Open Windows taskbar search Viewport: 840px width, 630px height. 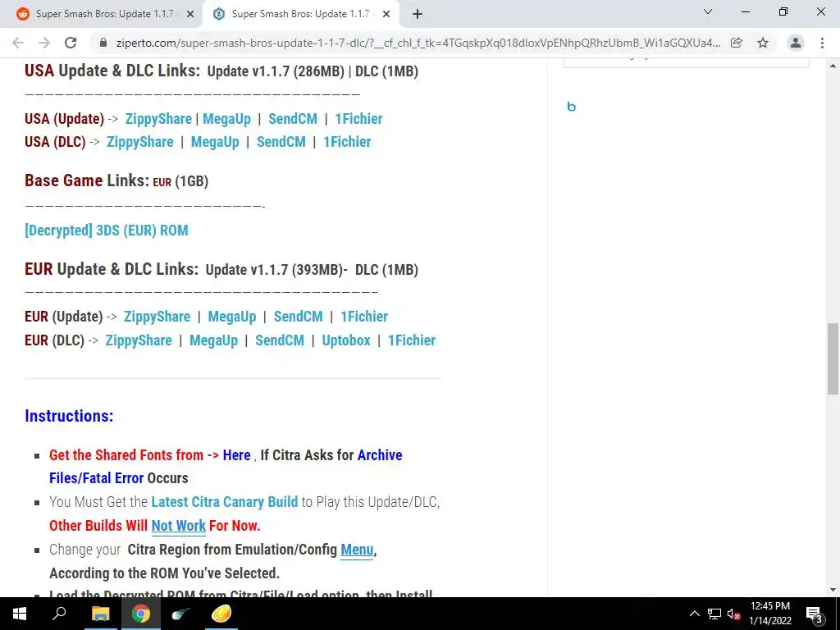coord(59,614)
